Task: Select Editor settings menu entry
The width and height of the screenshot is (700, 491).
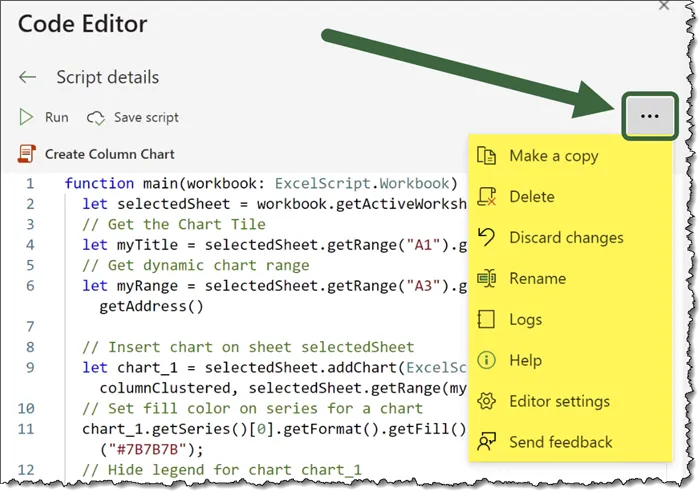Action: (559, 401)
